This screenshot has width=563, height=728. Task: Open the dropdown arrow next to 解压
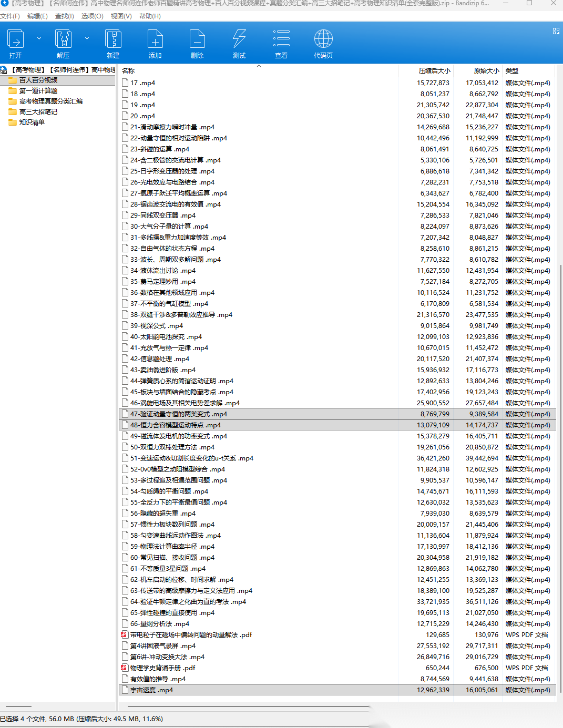click(87, 38)
